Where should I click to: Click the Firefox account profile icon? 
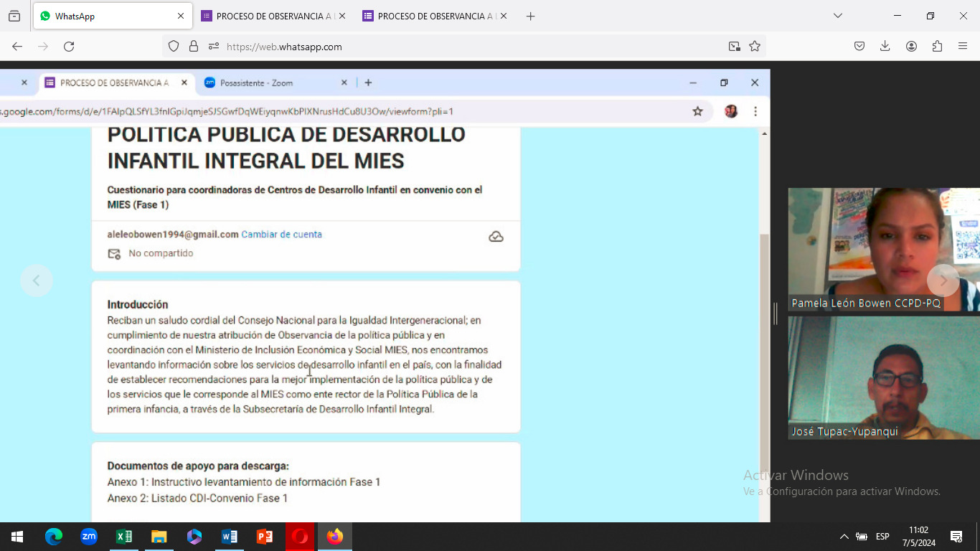coord(911,47)
